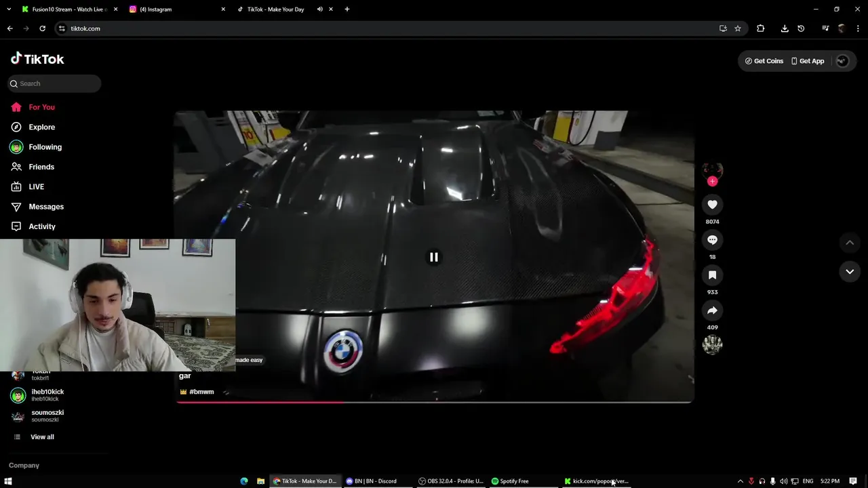Open TikTok profile avatar menu
This screenshot has width=868, height=488.
click(x=842, y=61)
